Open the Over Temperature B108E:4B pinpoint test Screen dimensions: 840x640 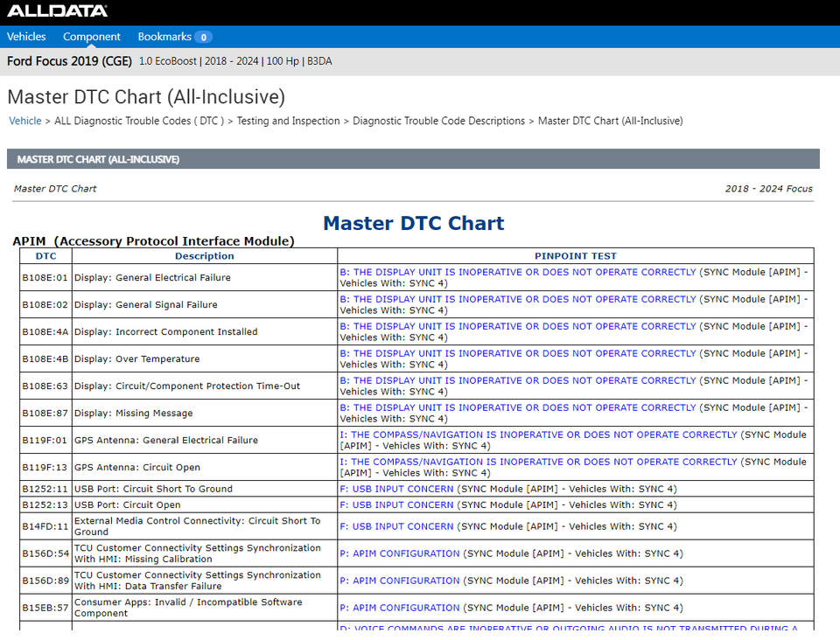(517, 353)
